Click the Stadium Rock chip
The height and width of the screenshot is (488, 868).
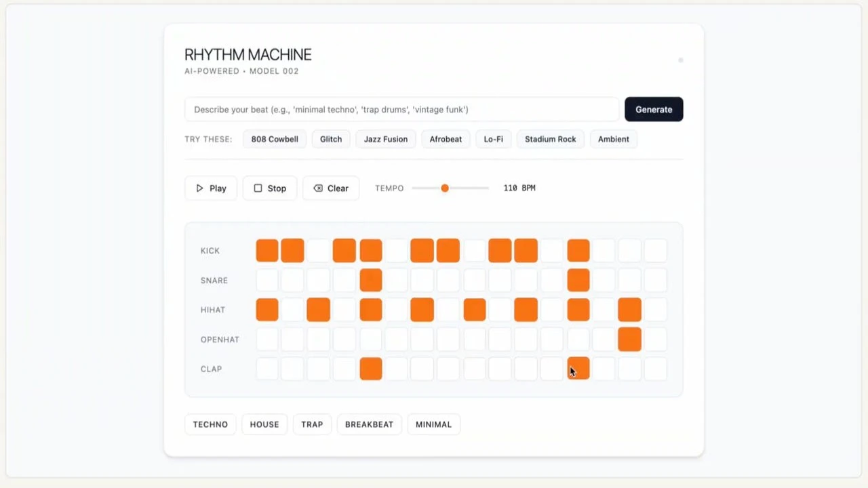coord(551,139)
